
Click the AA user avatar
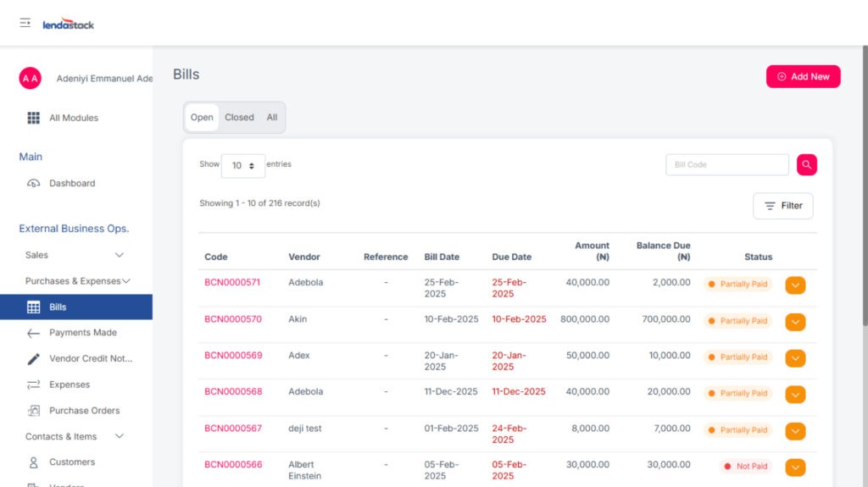31,79
